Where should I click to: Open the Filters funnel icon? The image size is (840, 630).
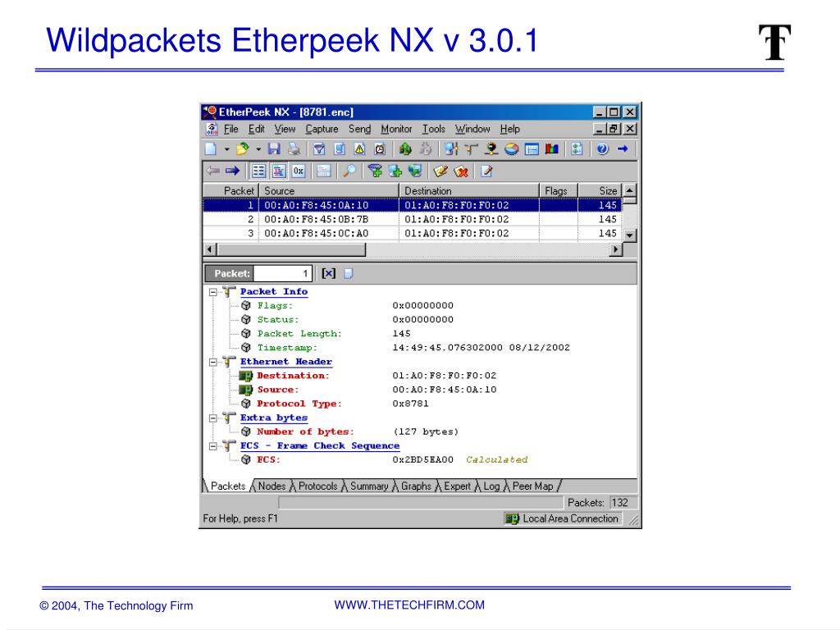click(x=319, y=149)
